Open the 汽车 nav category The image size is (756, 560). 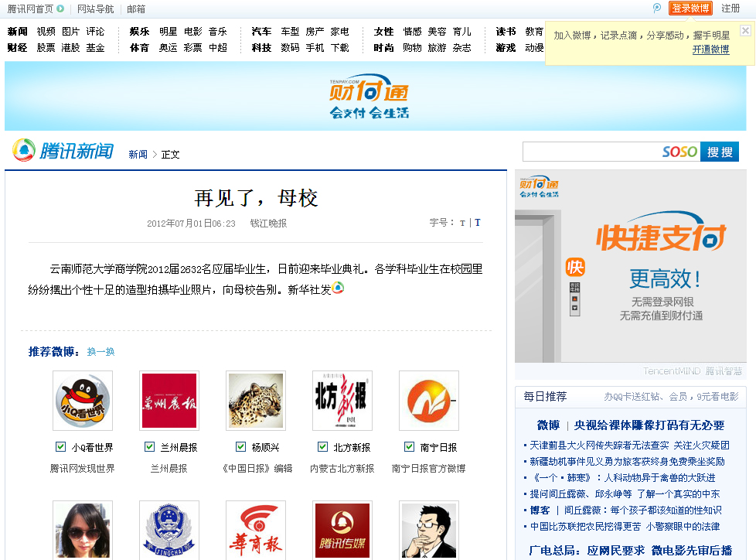[261, 32]
